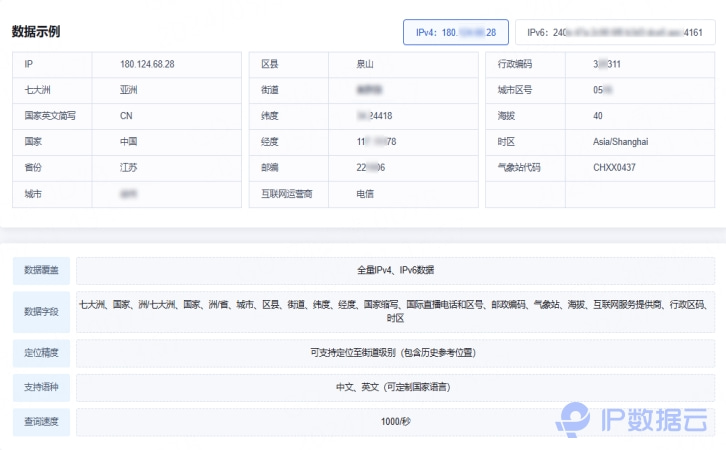Click the 纬度 label cell
The image size is (726, 450).
(288, 116)
